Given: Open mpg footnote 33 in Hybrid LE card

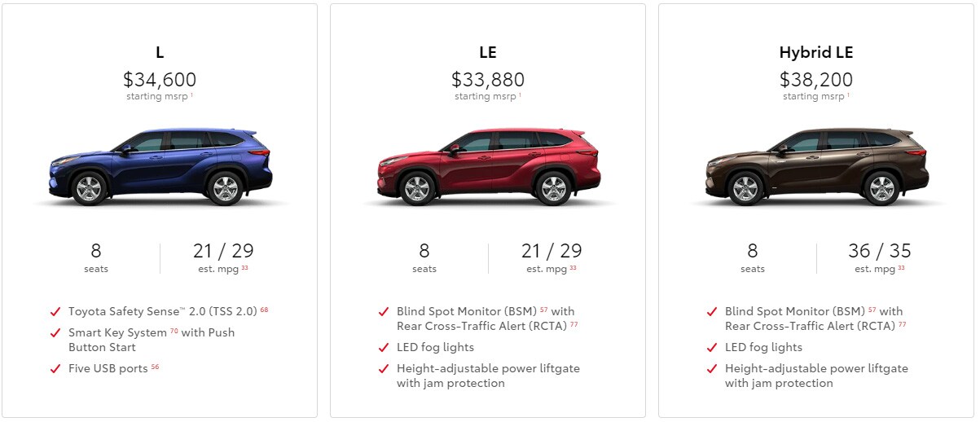Looking at the screenshot, I should pos(901,267).
